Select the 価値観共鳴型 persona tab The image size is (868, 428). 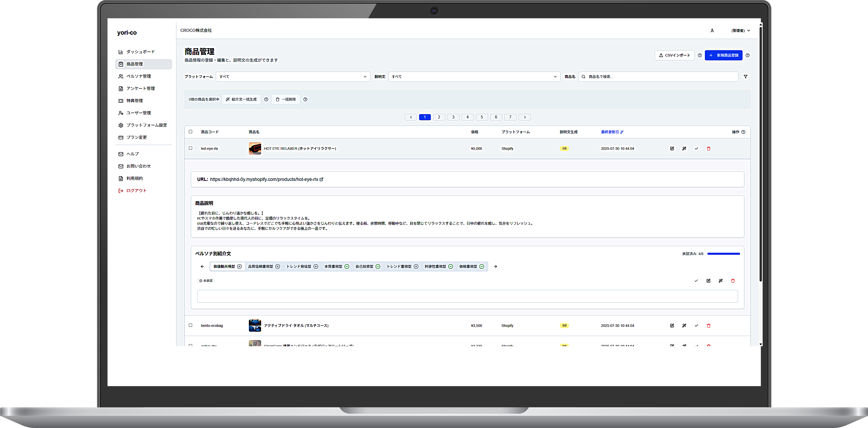pos(227,266)
